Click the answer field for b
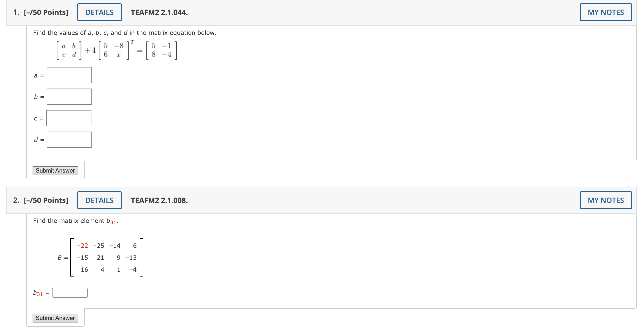Screen dimensions: 644x332 [69, 96]
